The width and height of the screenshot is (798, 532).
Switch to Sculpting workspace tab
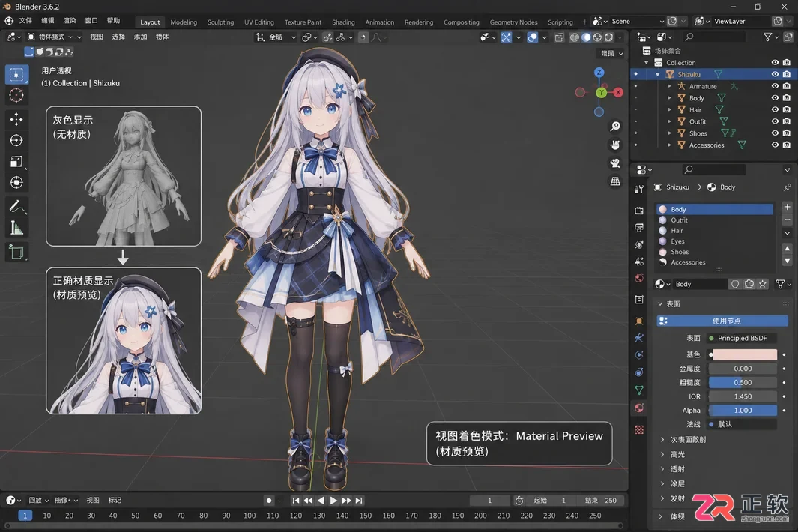click(x=220, y=22)
